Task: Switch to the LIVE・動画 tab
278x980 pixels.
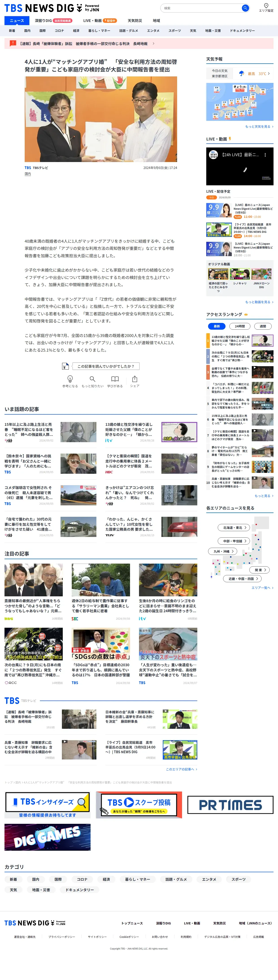Action: point(100,21)
